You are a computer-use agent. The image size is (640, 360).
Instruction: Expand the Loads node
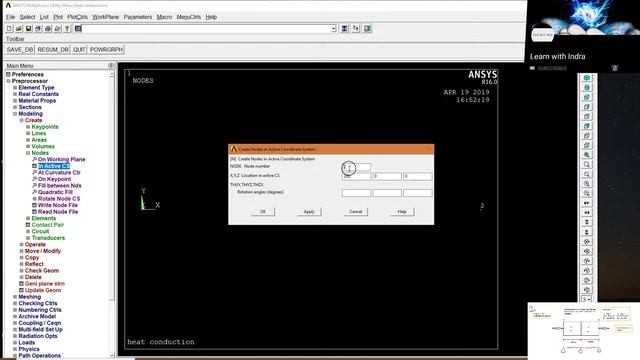[x=15, y=342]
